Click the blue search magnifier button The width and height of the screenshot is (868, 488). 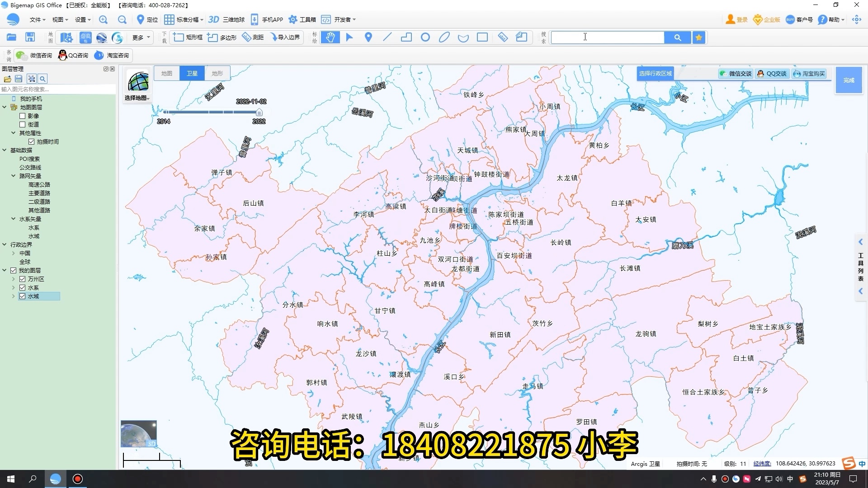(678, 38)
